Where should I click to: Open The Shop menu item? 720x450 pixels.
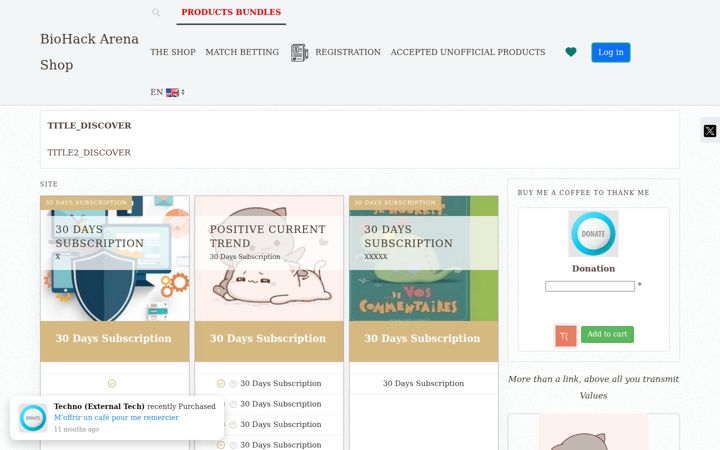[173, 52]
